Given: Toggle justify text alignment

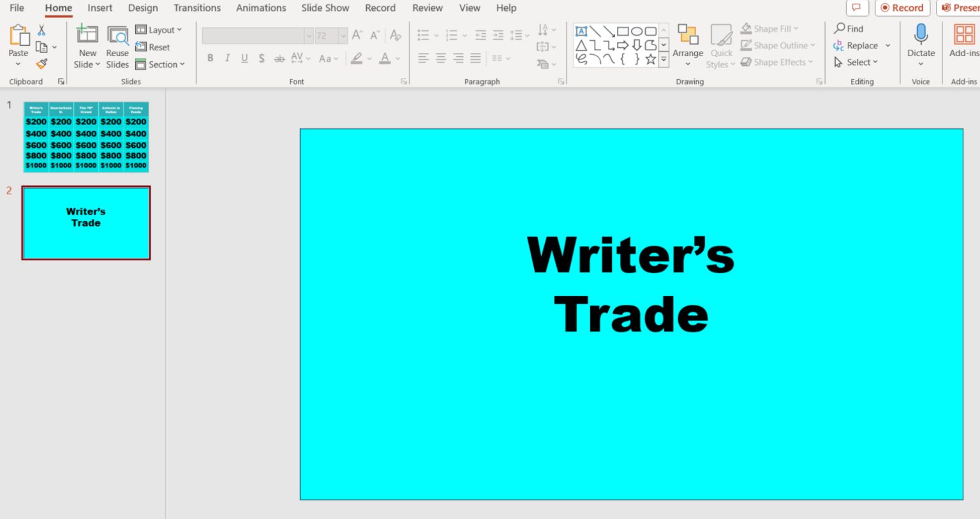Looking at the screenshot, I should click(475, 58).
